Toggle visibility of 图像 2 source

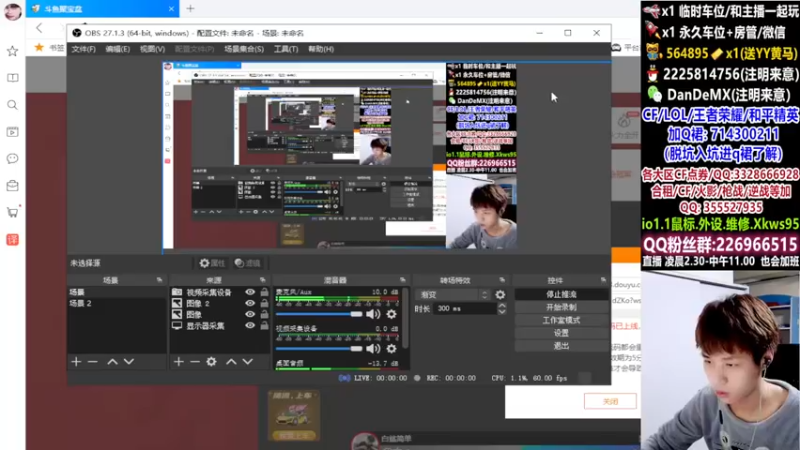click(x=250, y=303)
